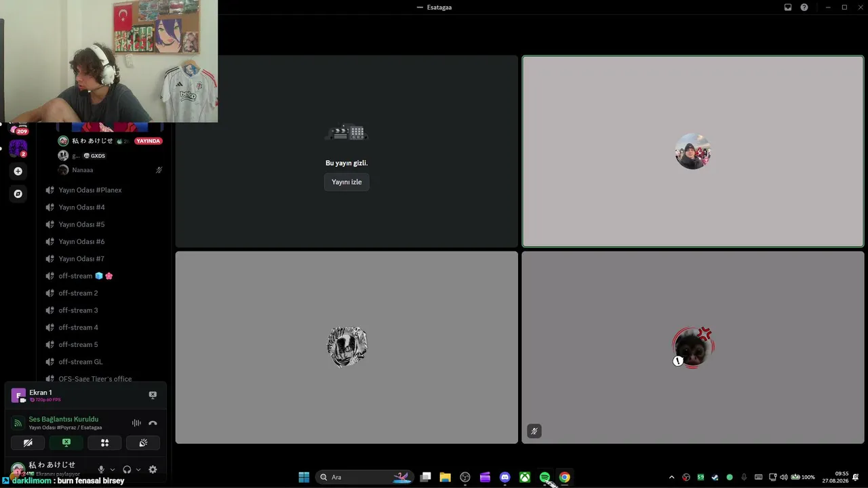Stop streaming via the Ekran 1 monitor icon
The height and width of the screenshot is (488, 868).
[153, 395]
